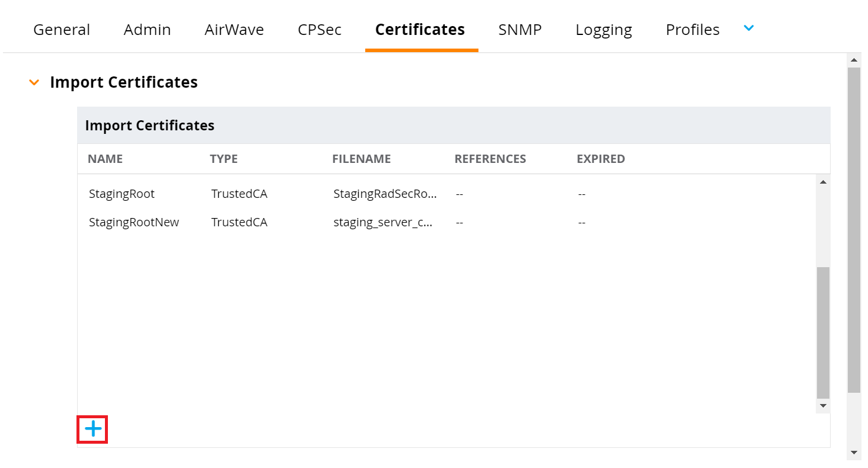Screen dimensions: 868x468
Task: Click the FILENAME column header
Action: click(x=361, y=159)
